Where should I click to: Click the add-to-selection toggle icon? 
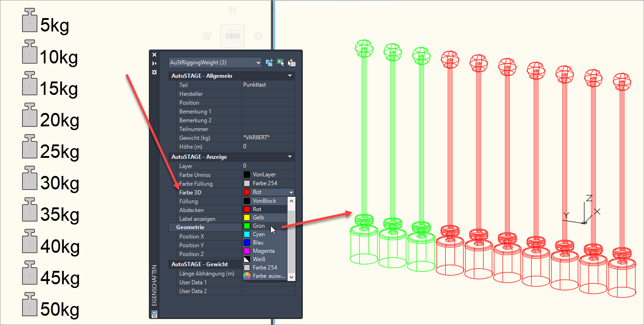pyautogui.click(x=270, y=62)
